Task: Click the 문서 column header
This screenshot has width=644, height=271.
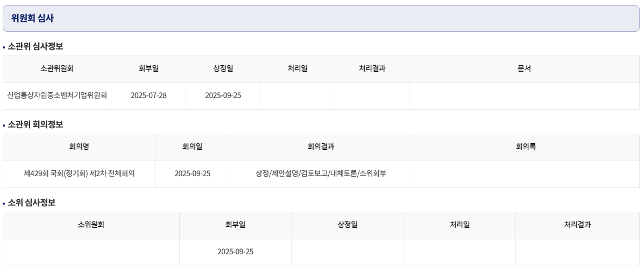Action: tap(525, 69)
